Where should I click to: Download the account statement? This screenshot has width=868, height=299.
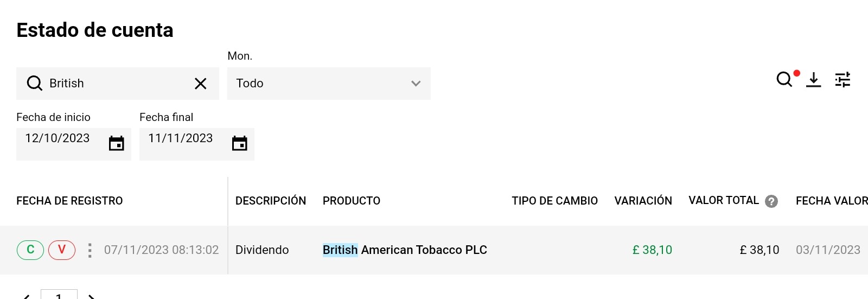click(813, 80)
